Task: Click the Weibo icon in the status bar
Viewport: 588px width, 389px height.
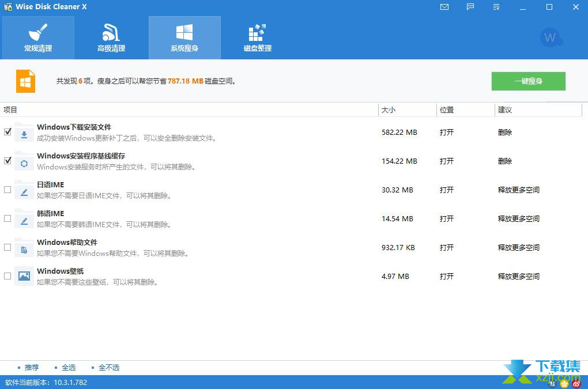Action: [x=576, y=384]
